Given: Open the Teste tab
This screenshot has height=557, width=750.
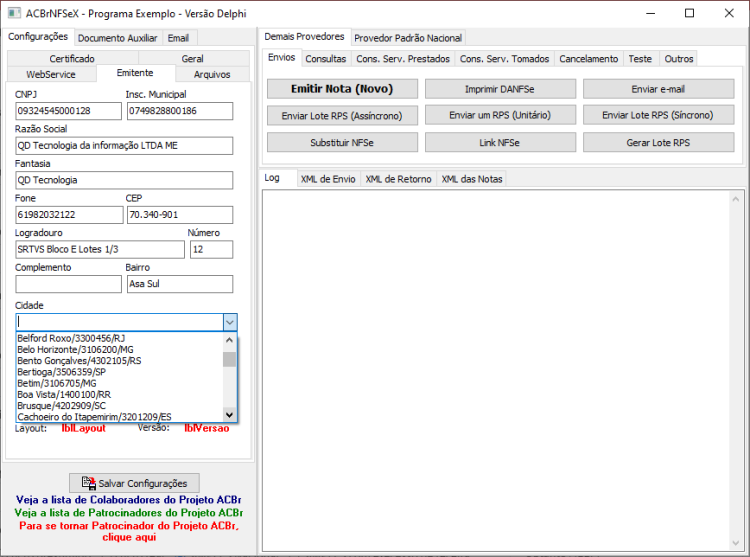Looking at the screenshot, I should (640, 59).
